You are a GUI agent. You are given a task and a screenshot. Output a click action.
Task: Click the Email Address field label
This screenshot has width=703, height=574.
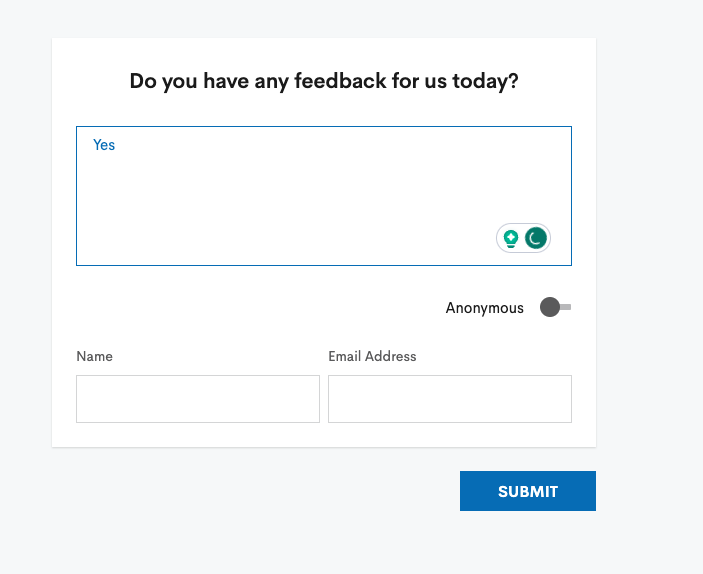point(372,357)
